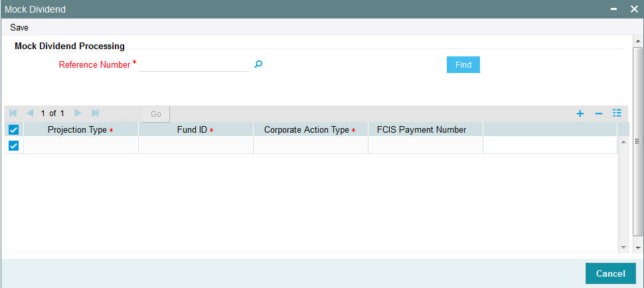Jump to last page of records
Screen dimensions: 644x288
click(x=95, y=113)
